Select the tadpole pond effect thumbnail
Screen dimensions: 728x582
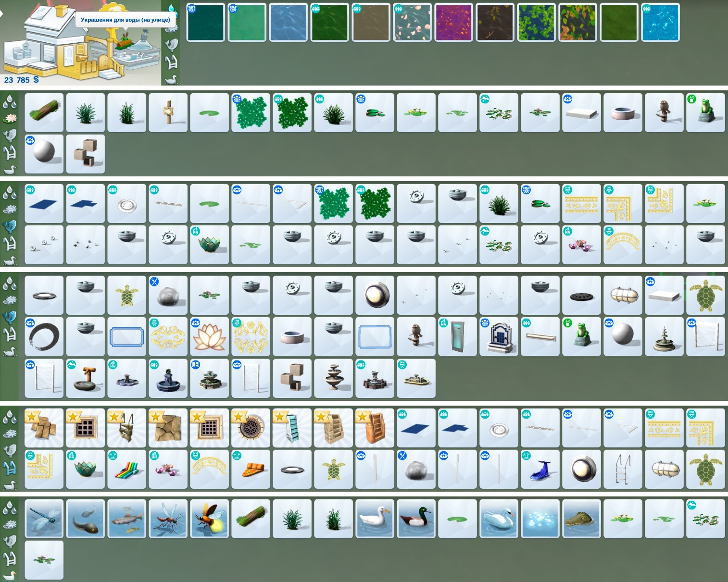pos(85,519)
